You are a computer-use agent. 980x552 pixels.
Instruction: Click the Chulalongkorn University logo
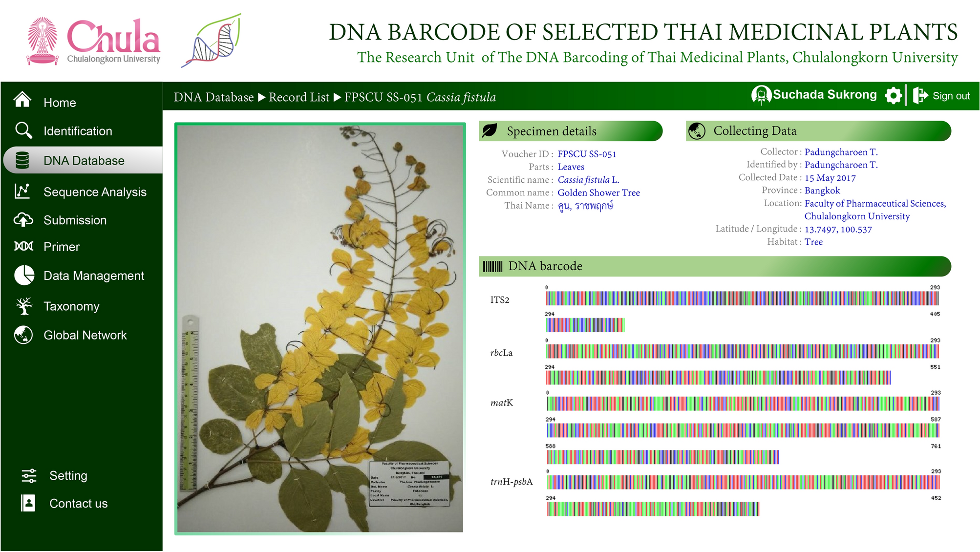tap(93, 41)
